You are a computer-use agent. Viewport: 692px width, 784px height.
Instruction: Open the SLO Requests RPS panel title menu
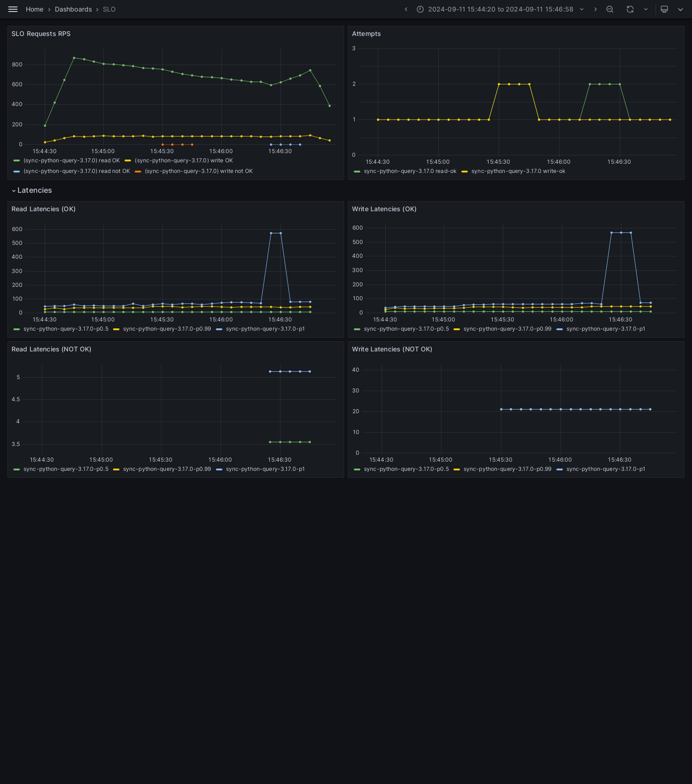(x=41, y=34)
